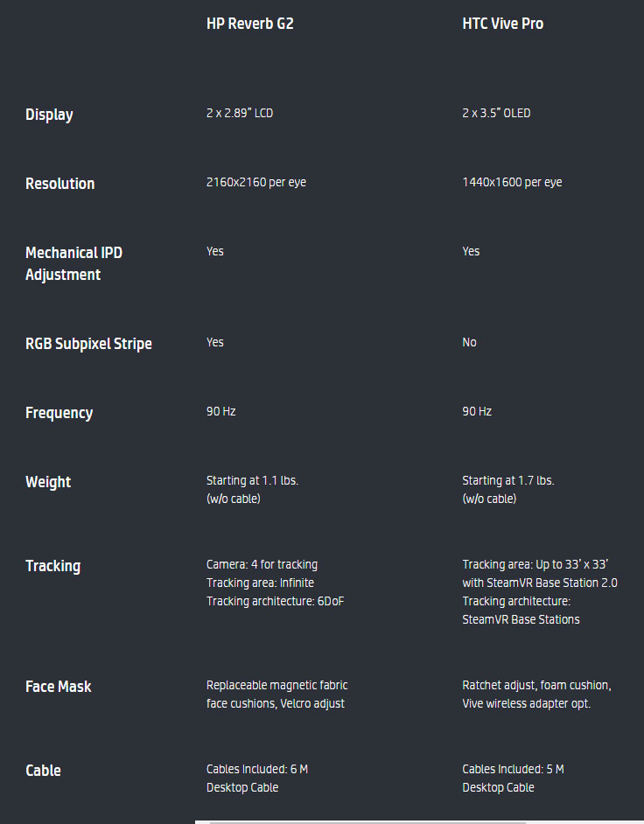Click the horizontal scrollbar under the table
Image resolution: width=644 pixels, height=824 pixels.
tap(419, 822)
